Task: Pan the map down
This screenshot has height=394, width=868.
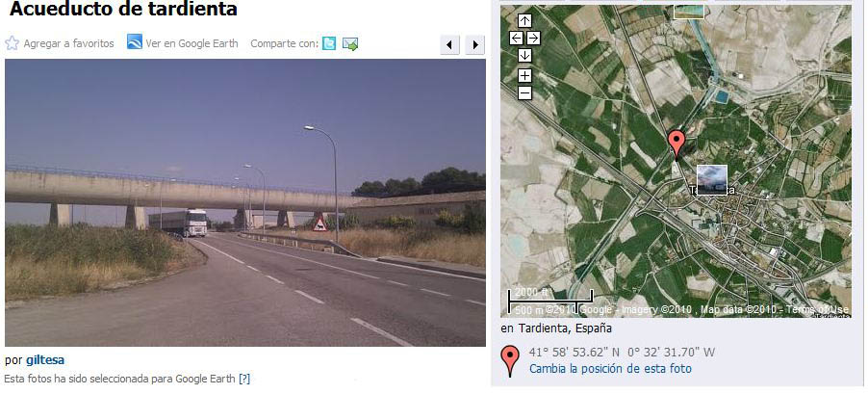Action: tap(524, 56)
